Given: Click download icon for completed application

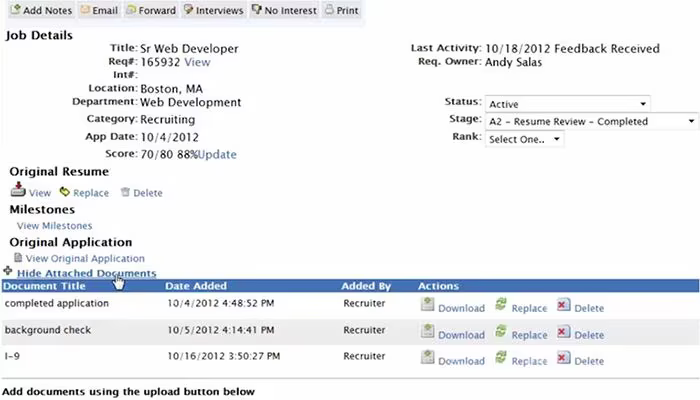Looking at the screenshot, I should point(427,304).
